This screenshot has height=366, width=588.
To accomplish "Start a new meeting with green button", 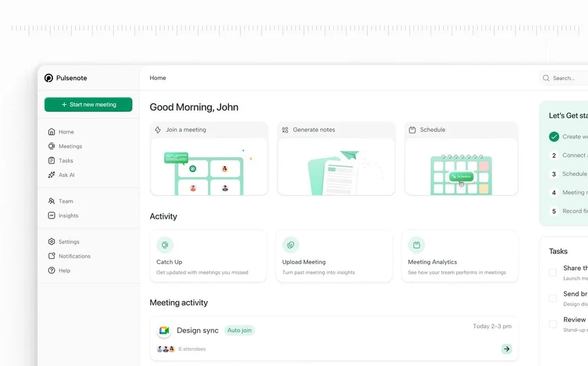I will [88, 105].
